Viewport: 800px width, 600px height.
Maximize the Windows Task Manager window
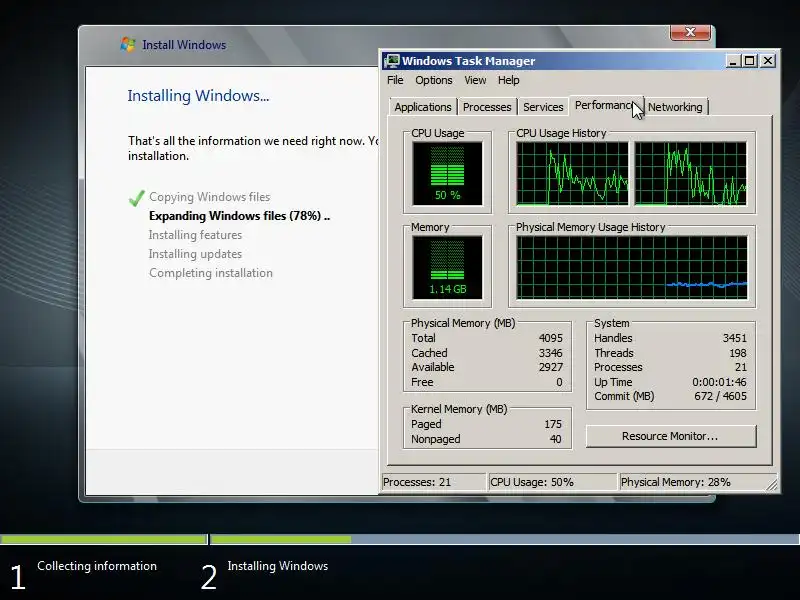pos(750,61)
